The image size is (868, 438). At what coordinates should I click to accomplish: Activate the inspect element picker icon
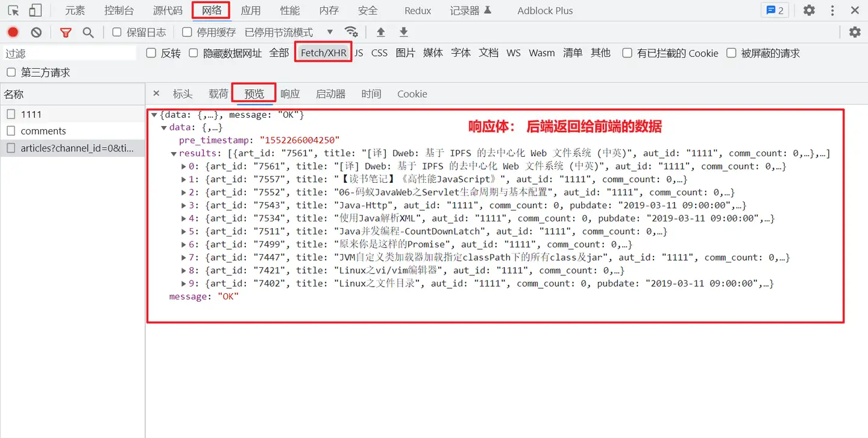click(13, 10)
